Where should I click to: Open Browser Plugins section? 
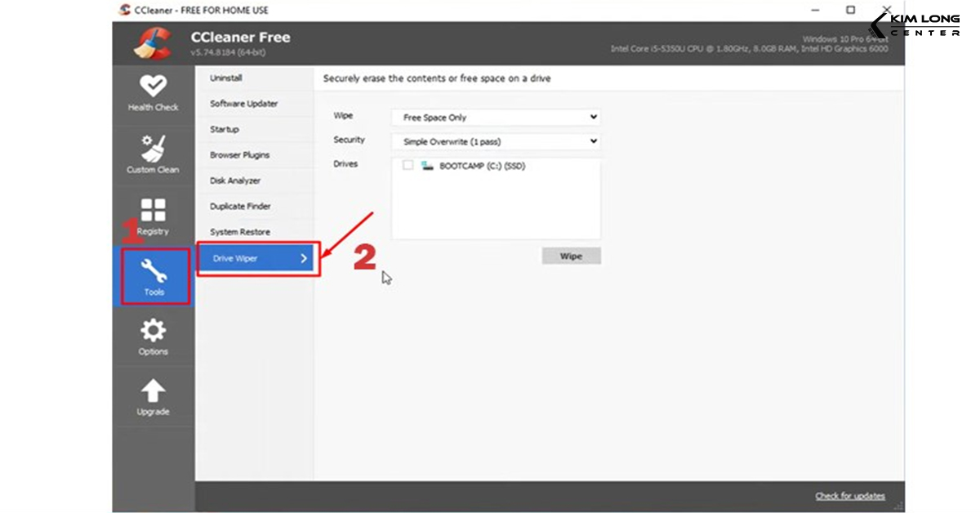coord(239,155)
